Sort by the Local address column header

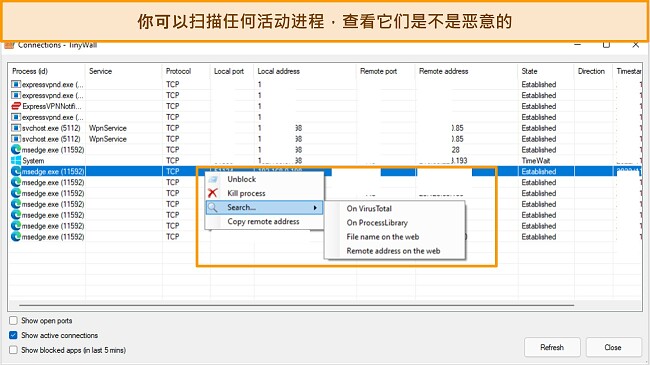(305, 71)
